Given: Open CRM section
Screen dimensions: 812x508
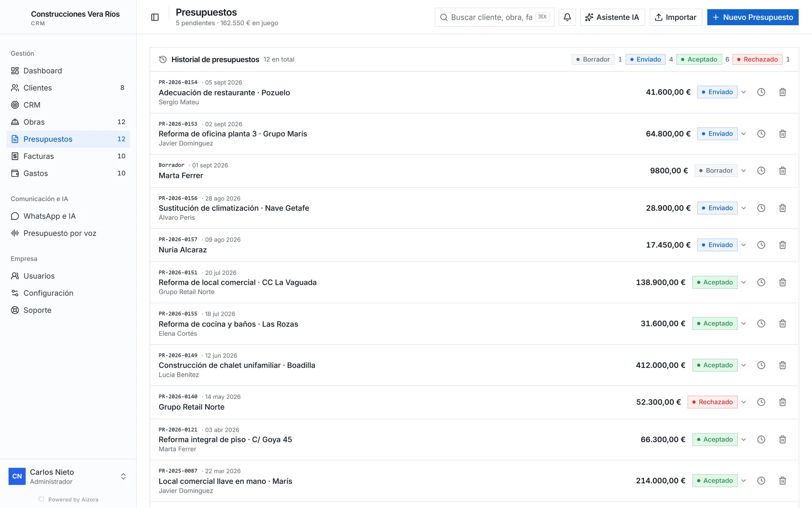Looking at the screenshot, I should pos(68,105).
